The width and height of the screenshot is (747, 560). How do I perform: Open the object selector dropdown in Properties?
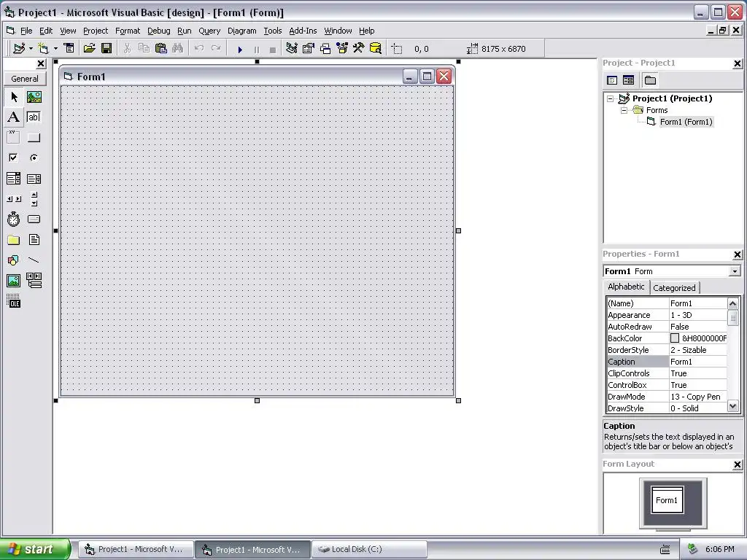[x=735, y=271]
